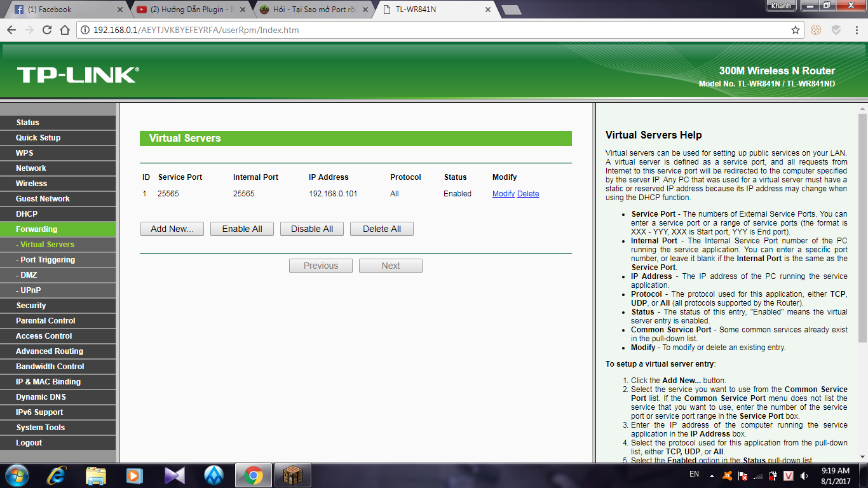Open the EN input language indicator
The image size is (868, 488).
(x=694, y=474)
